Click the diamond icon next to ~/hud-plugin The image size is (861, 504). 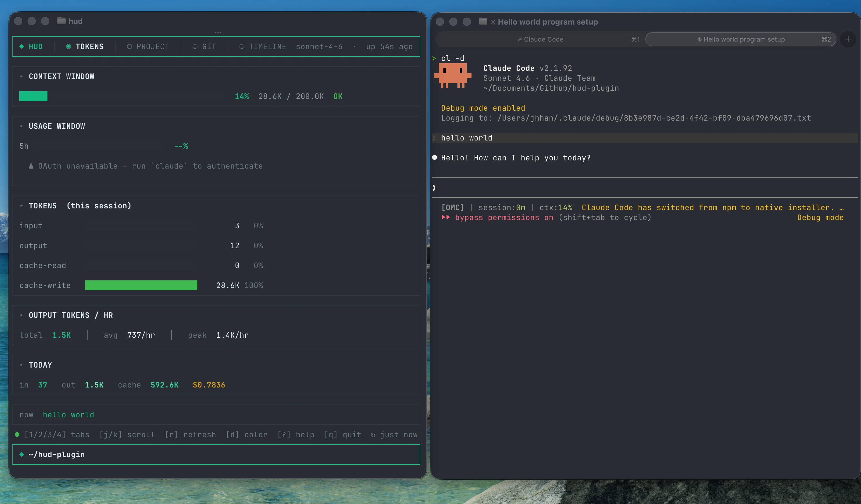tap(22, 455)
